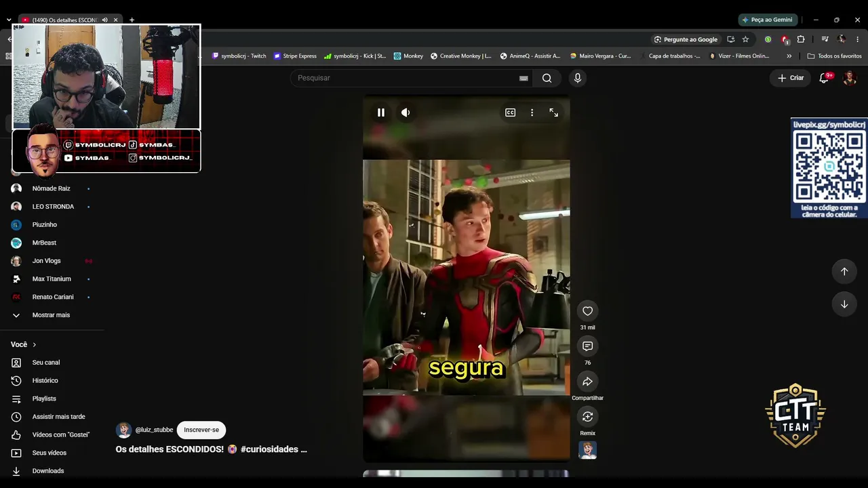Open the Stripe Express bookmark
This screenshot has height=488, width=868.
295,56
